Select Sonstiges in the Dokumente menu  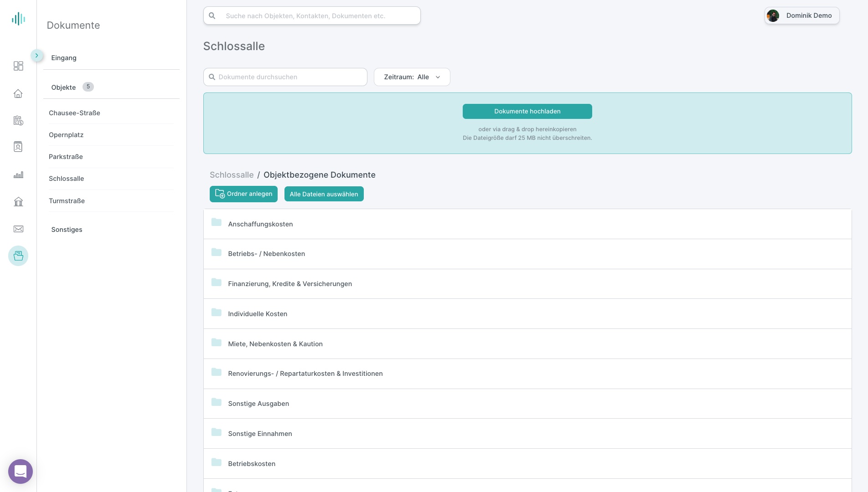pyautogui.click(x=67, y=230)
